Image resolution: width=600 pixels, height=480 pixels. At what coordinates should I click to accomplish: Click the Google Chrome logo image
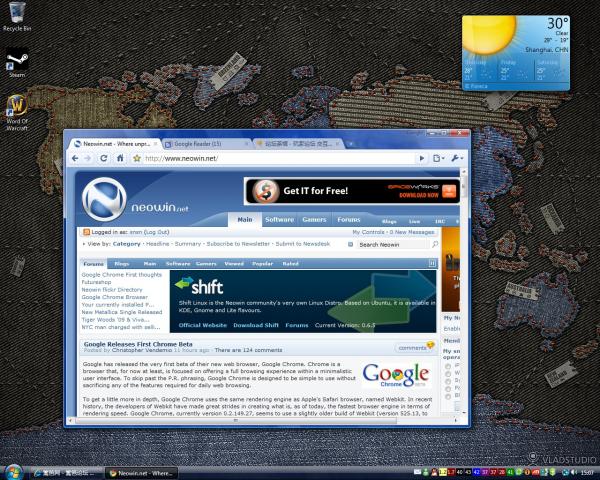coord(396,376)
